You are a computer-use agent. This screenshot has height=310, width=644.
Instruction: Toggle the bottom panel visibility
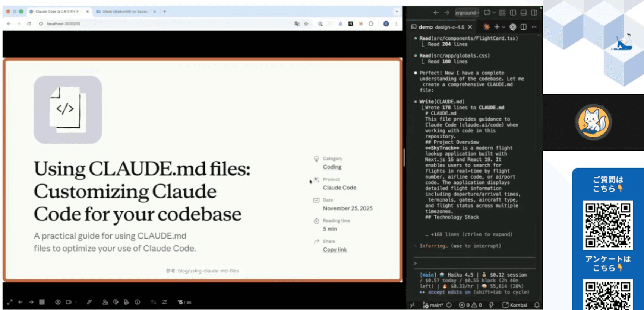pyautogui.click(x=523, y=13)
